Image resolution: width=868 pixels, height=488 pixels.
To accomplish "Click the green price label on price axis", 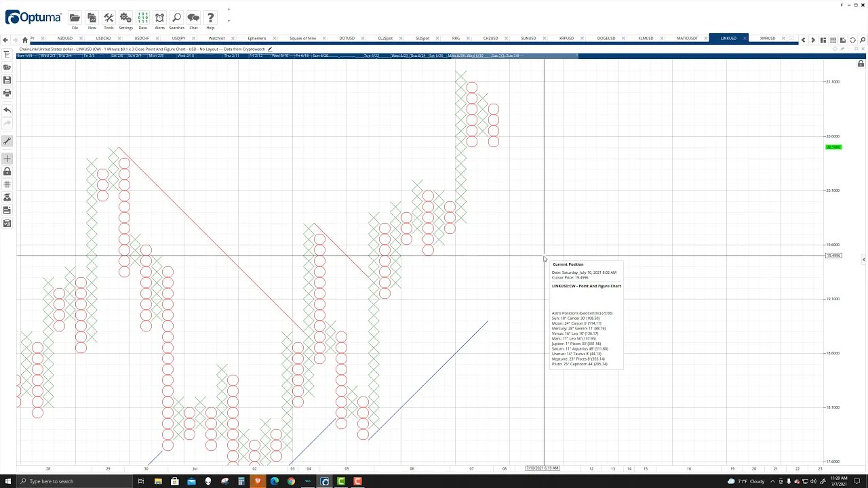I will click(833, 147).
